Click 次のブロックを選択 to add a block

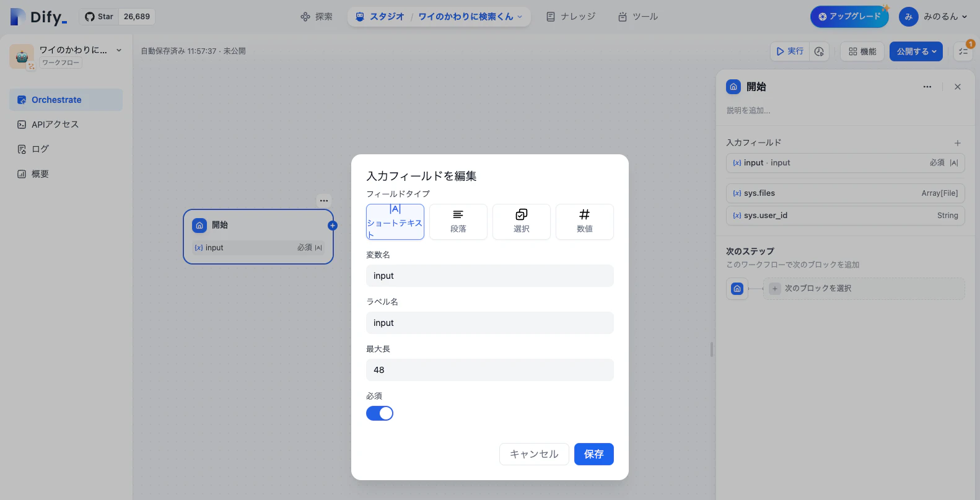(864, 289)
